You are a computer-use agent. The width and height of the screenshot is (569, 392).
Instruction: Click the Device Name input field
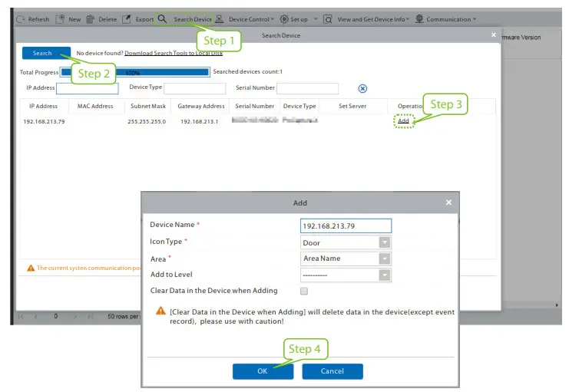[346, 226]
